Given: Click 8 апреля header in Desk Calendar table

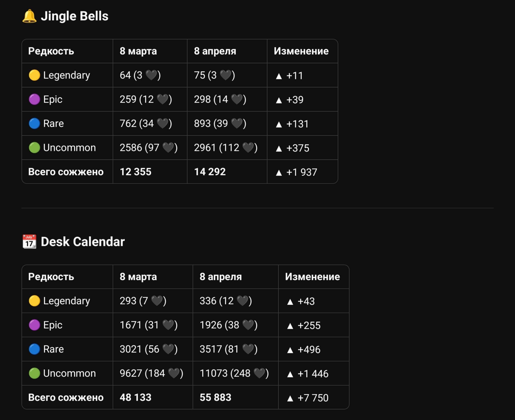Looking at the screenshot, I should [220, 277].
